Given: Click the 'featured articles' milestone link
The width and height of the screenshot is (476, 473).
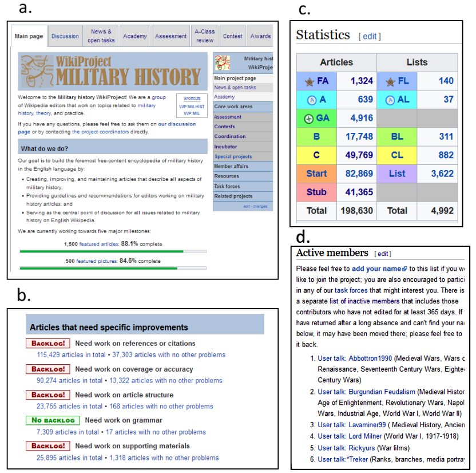Looking at the screenshot, I should [x=99, y=244].
